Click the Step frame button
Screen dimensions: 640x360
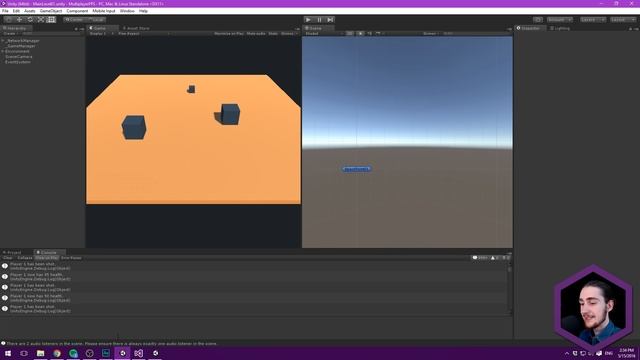(x=330, y=20)
